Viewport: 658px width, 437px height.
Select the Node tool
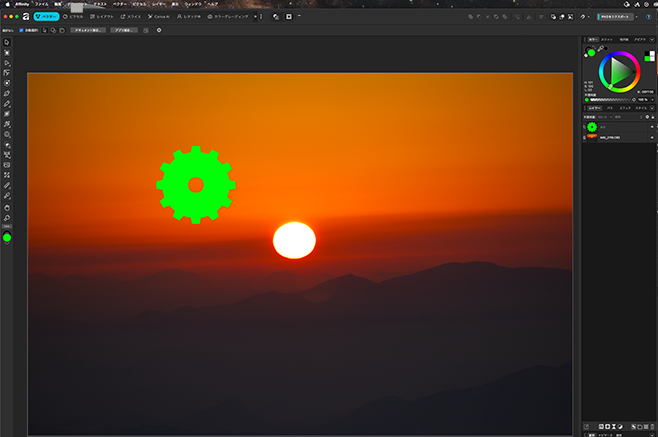pyautogui.click(x=7, y=62)
